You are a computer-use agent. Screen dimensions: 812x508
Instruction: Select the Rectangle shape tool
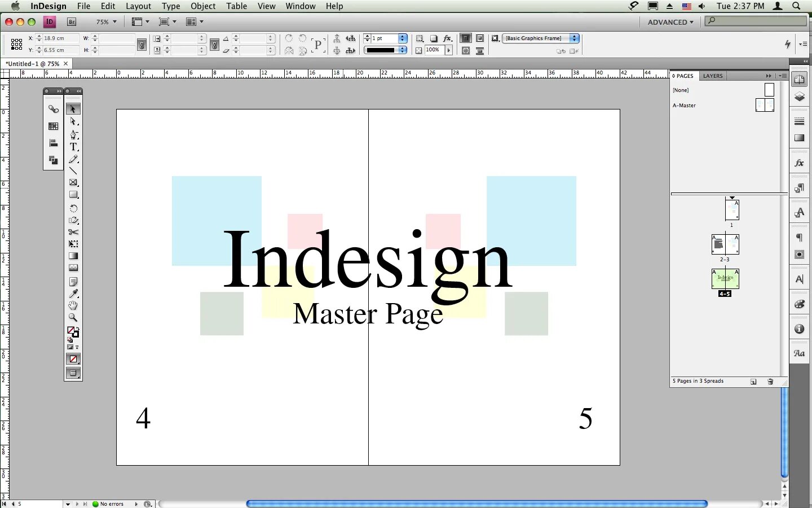(73, 195)
